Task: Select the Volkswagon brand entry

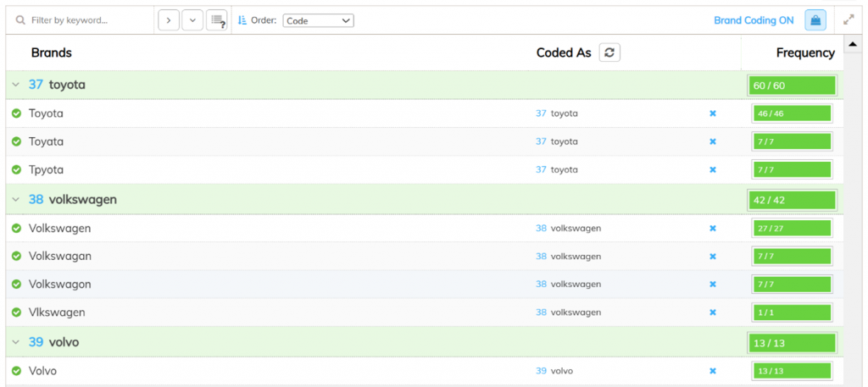Action: click(x=60, y=285)
